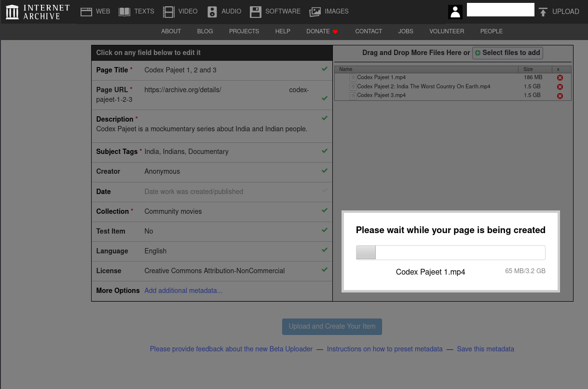588x389 pixels.
Task: Click the green checkmark for Page Title
Action: pyautogui.click(x=325, y=69)
